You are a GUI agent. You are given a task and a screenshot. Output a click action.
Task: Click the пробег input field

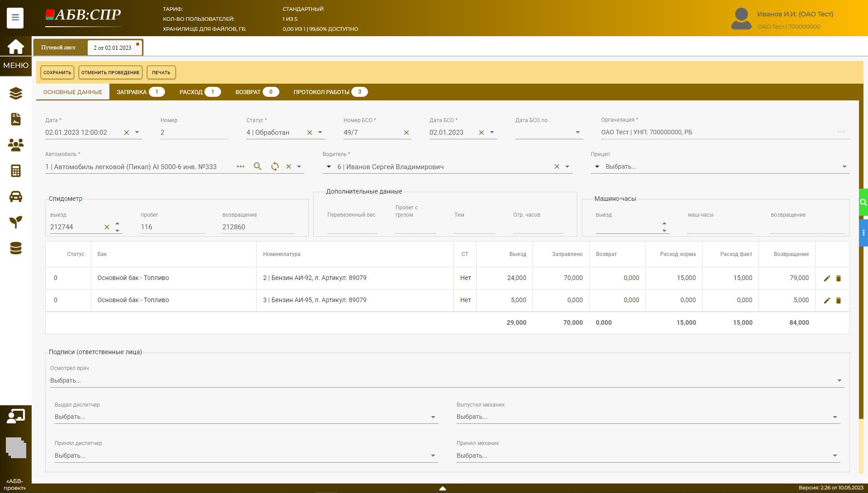click(x=172, y=227)
